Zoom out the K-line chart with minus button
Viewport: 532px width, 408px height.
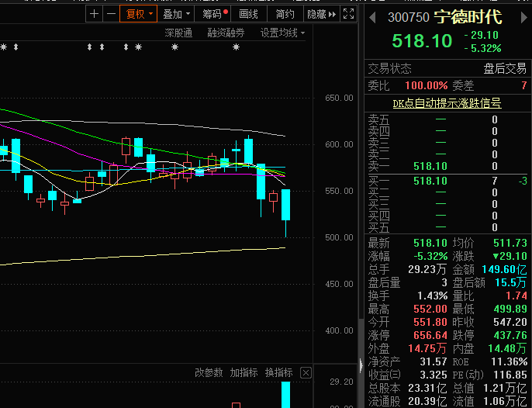point(111,14)
